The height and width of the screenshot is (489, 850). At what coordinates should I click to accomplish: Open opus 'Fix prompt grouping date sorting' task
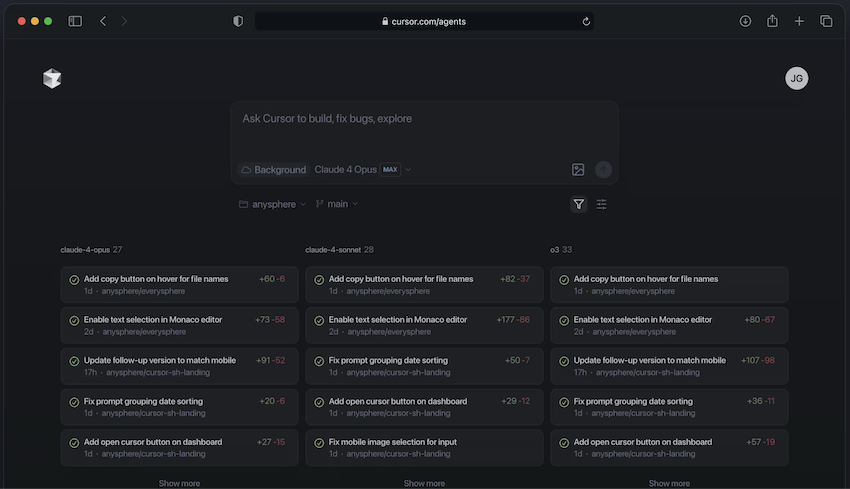pos(179,407)
